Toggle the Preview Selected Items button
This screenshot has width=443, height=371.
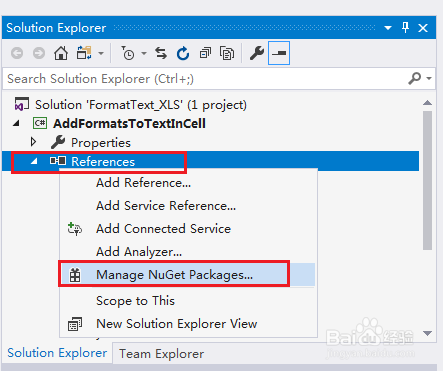point(279,53)
